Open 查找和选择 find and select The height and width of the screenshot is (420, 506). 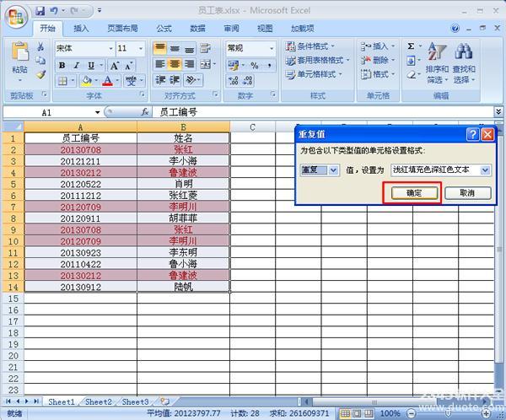[464, 63]
